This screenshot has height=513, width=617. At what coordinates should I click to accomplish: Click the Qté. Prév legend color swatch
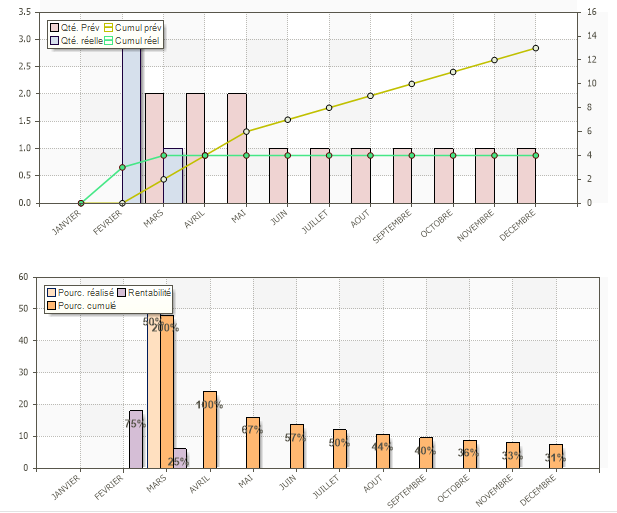pyautogui.click(x=54, y=28)
